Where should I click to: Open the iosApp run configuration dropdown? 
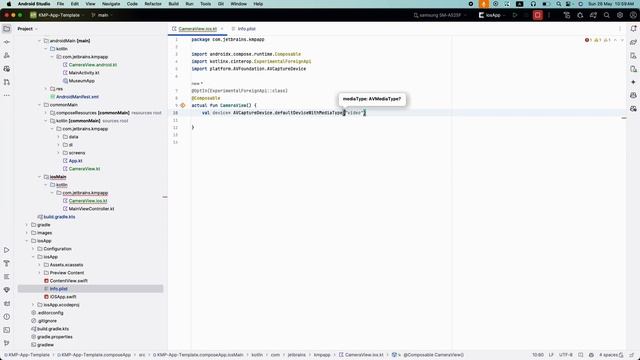click(x=492, y=15)
